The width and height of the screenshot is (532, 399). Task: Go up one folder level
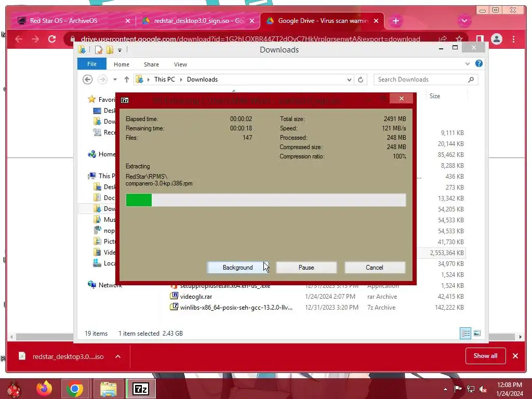point(127,79)
